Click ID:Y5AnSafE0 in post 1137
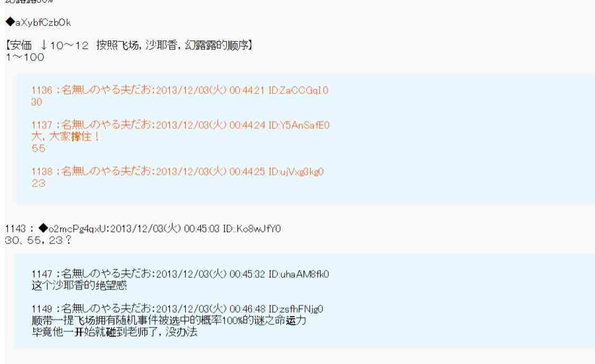Screen dimensions: 595x364 tap(299, 125)
